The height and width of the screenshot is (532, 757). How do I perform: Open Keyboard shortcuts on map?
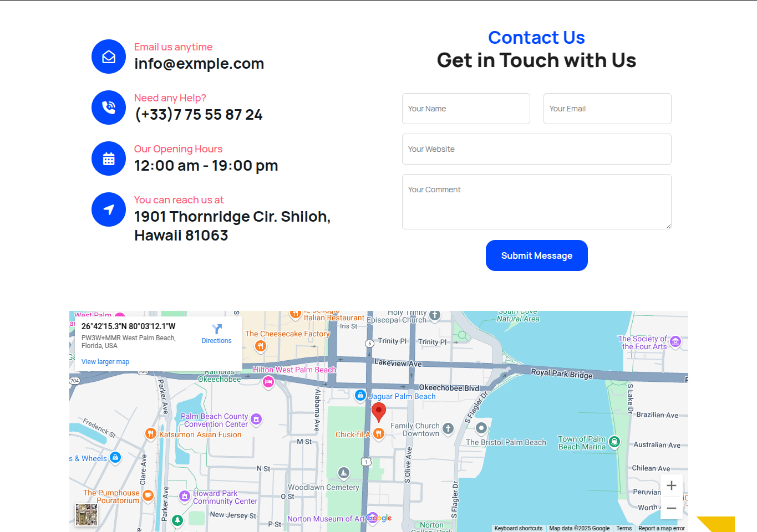pos(519,529)
